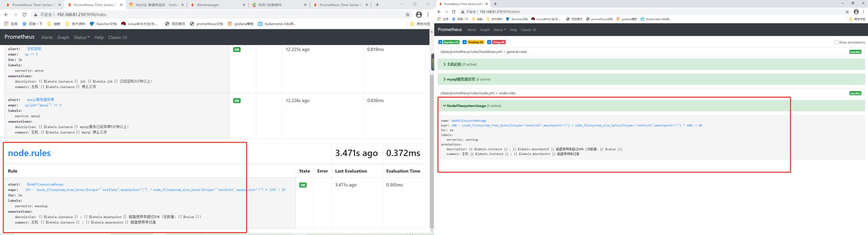Viewport: 868px width, 235px height.
Task: Open profile avatar icon in alerts window
Action: click(x=856, y=12)
